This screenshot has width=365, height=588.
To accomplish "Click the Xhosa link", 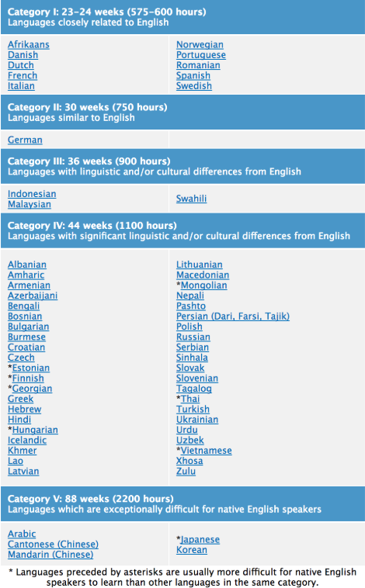I will coord(189,461).
